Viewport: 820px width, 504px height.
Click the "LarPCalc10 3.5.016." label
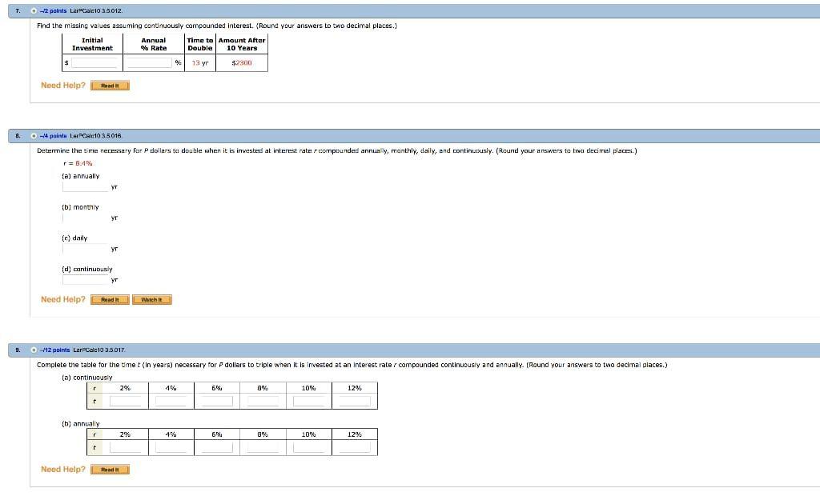click(x=96, y=136)
